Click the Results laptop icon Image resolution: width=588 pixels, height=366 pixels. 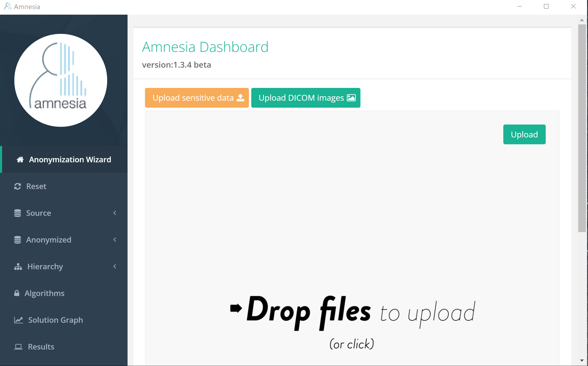(18, 347)
